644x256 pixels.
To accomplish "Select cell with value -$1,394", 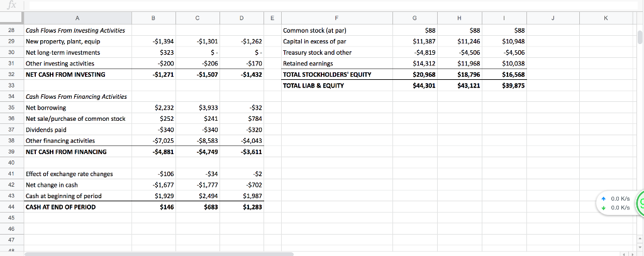I will pyautogui.click(x=153, y=42).
